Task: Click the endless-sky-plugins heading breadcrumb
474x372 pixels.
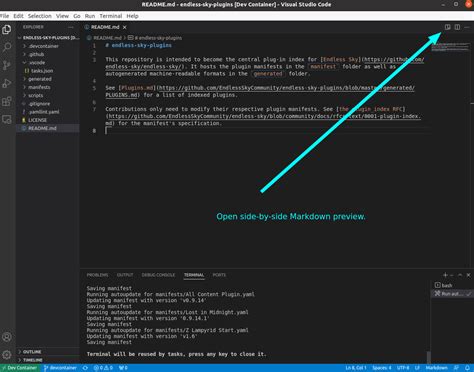Action: pos(155,38)
